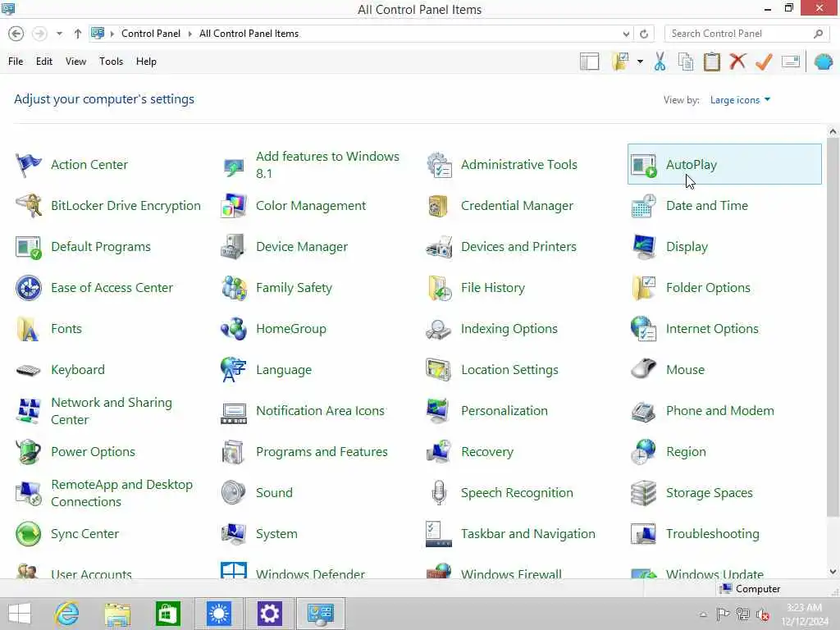Open the Edit menu
The width and height of the screenshot is (840, 630).
[x=44, y=62]
